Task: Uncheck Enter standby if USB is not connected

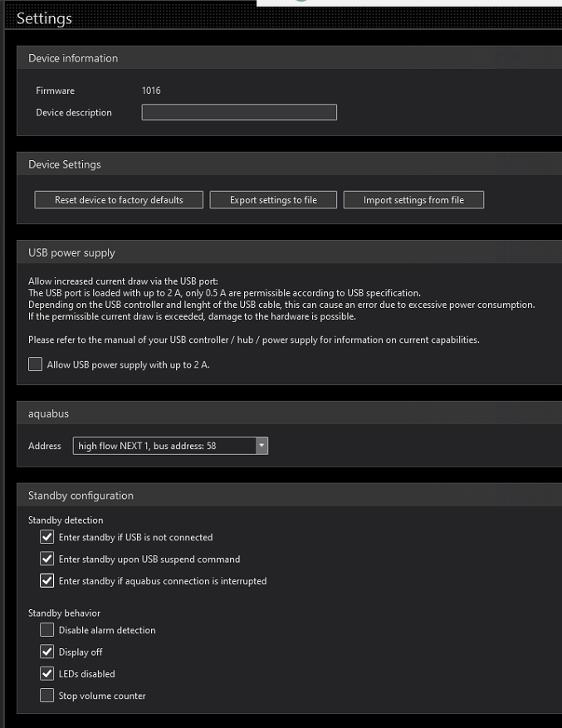Action: (x=47, y=537)
